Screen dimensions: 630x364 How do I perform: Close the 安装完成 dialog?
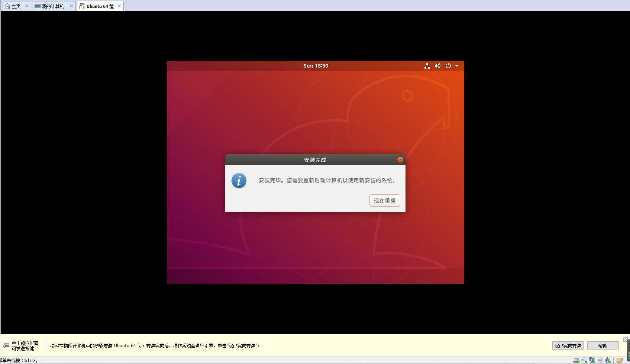point(400,160)
